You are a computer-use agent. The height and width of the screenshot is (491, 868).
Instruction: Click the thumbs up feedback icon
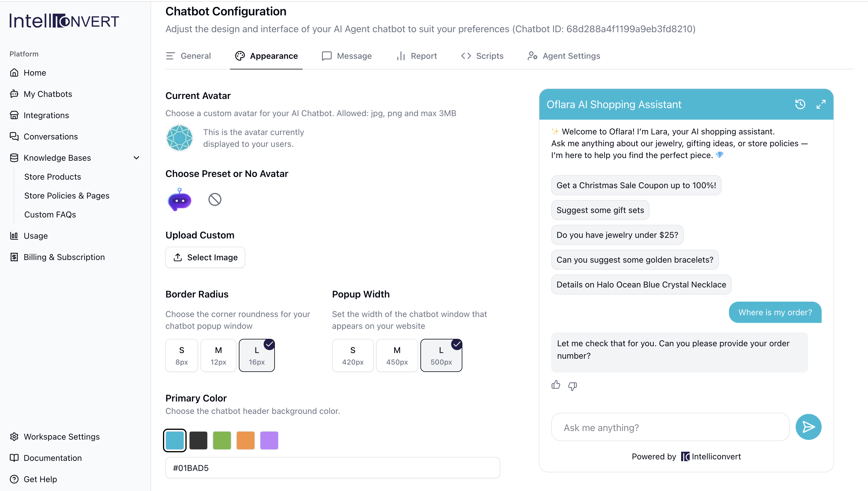point(556,385)
